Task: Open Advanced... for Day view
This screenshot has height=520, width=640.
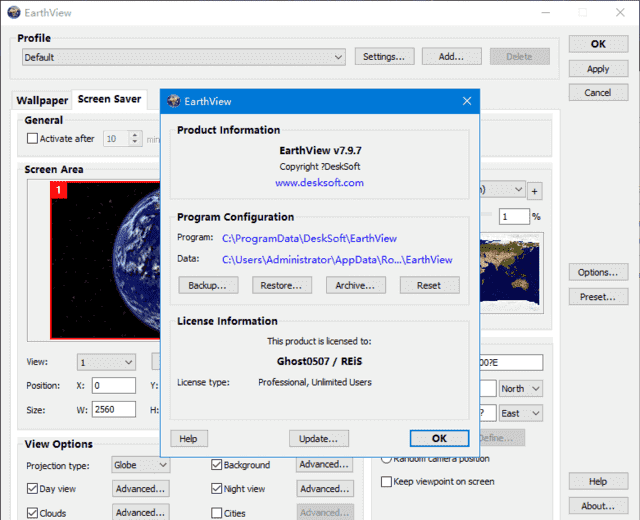Action: 141,489
